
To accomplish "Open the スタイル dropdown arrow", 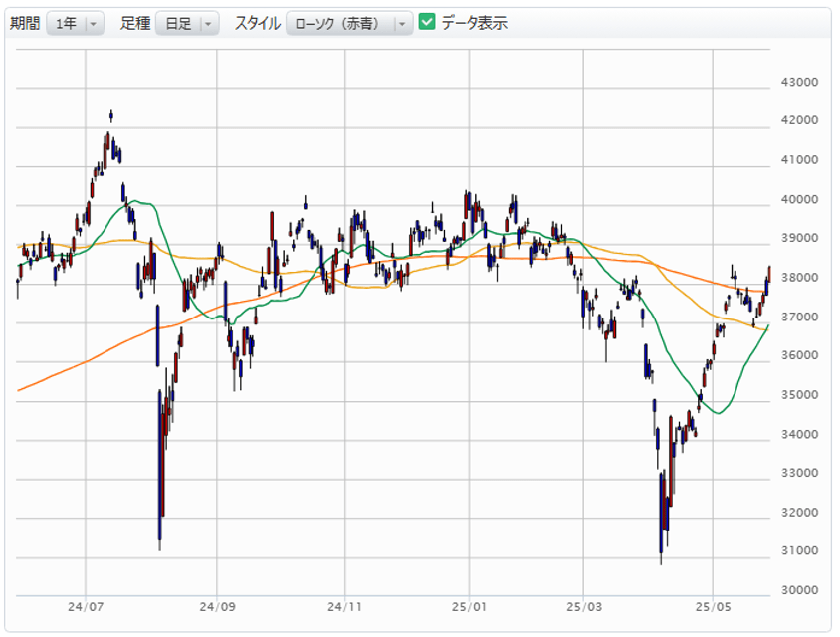I will click(401, 23).
